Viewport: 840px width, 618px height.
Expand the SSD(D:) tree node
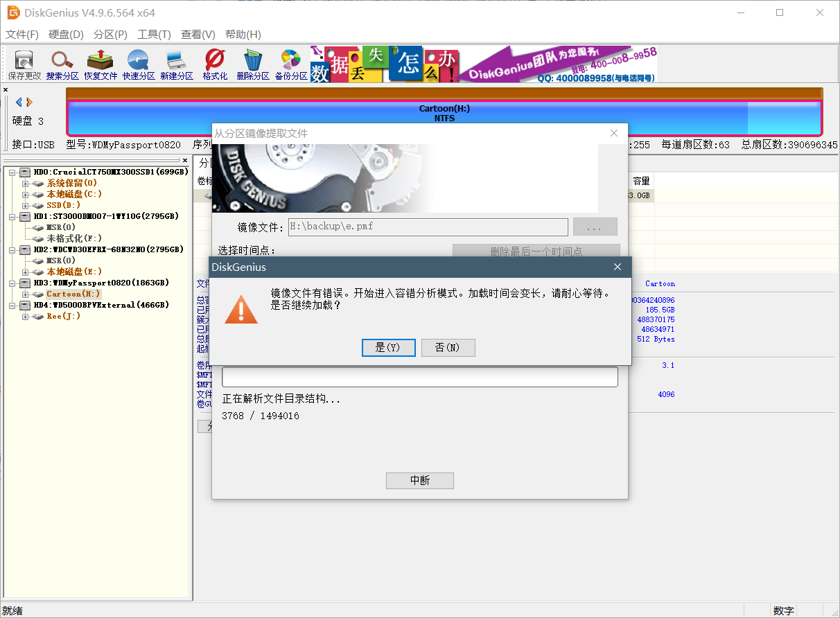(x=26, y=205)
